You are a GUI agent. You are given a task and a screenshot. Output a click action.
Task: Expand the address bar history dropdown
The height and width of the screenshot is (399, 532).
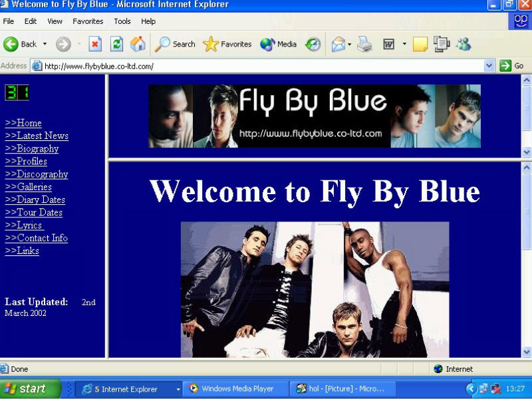coord(489,66)
